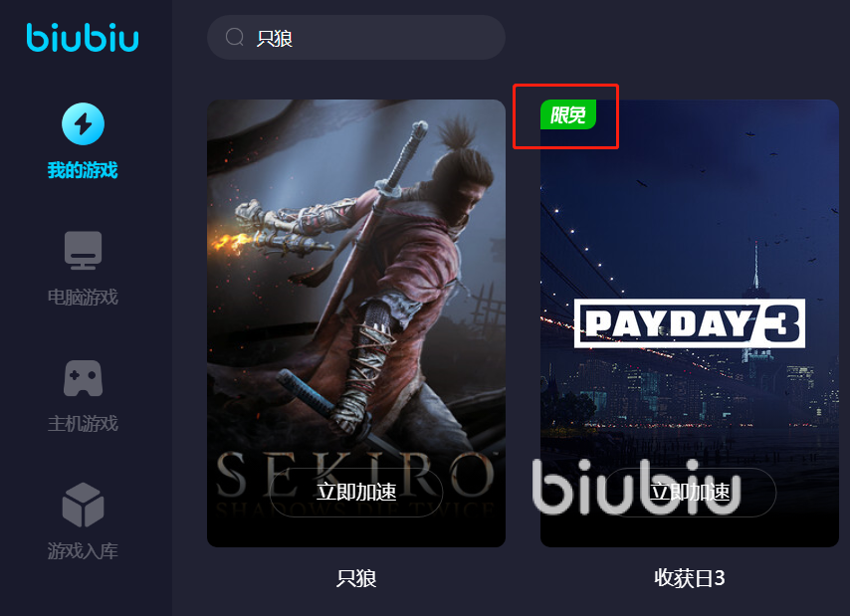Open the PC games monitor icon

click(x=83, y=251)
